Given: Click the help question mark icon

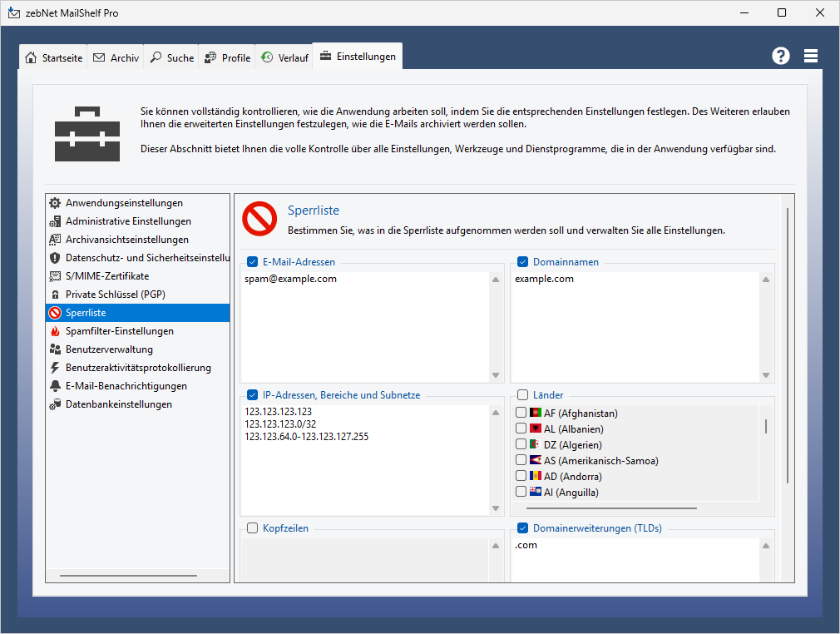Looking at the screenshot, I should [x=780, y=56].
